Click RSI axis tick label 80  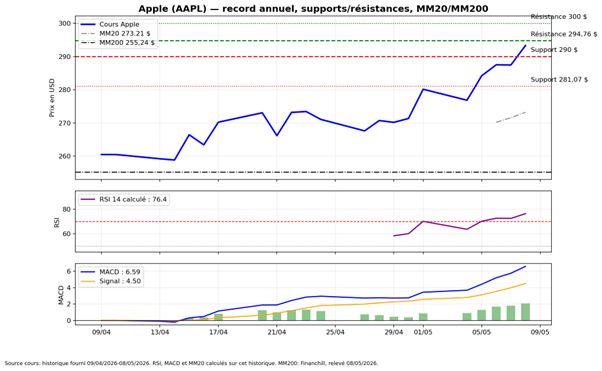pos(67,210)
